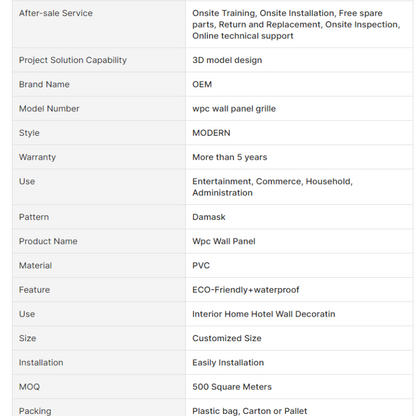The image size is (416, 416).
Task: Click the Project Solution Capability label
Action: tap(73, 60)
